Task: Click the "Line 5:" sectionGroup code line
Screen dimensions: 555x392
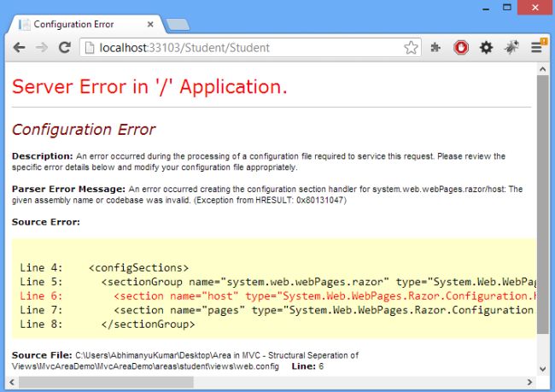Action: pyautogui.click(x=277, y=282)
